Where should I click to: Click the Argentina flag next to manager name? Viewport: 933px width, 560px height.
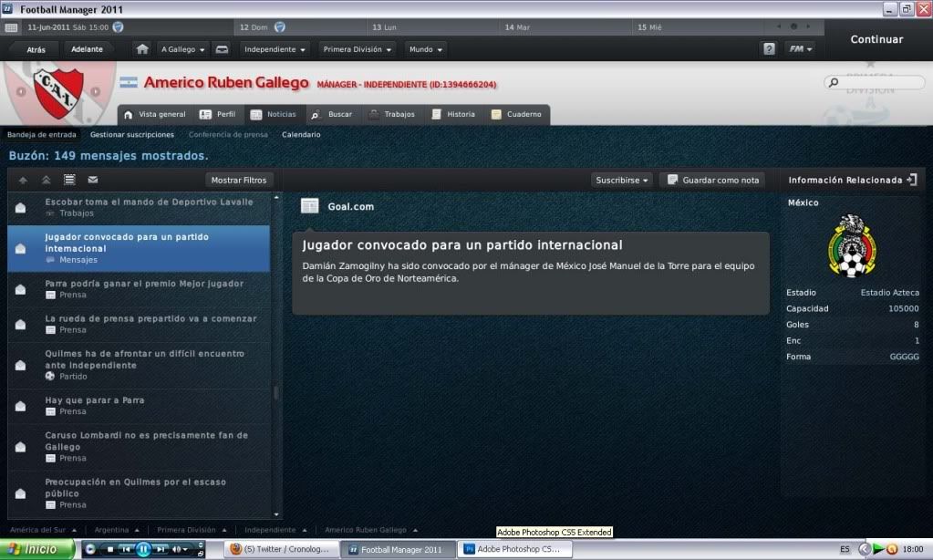128,82
